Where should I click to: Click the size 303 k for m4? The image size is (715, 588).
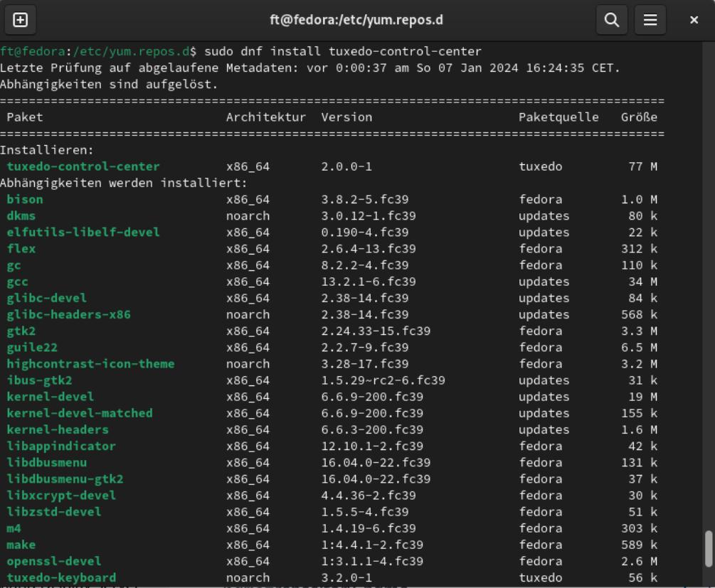click(x=640, y=528)
